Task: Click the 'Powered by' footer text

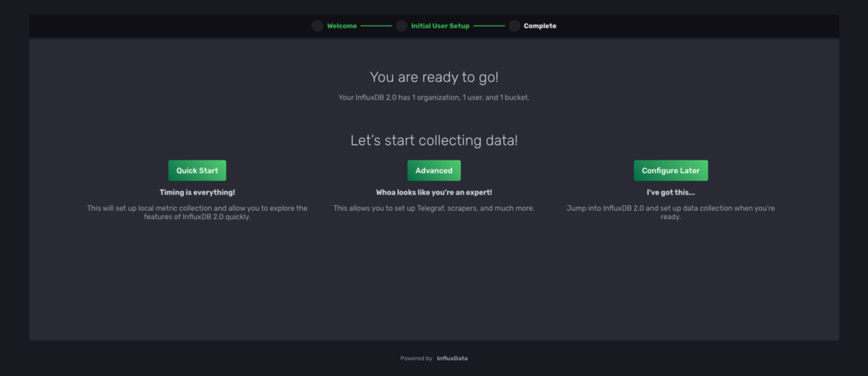Action: 417,358
